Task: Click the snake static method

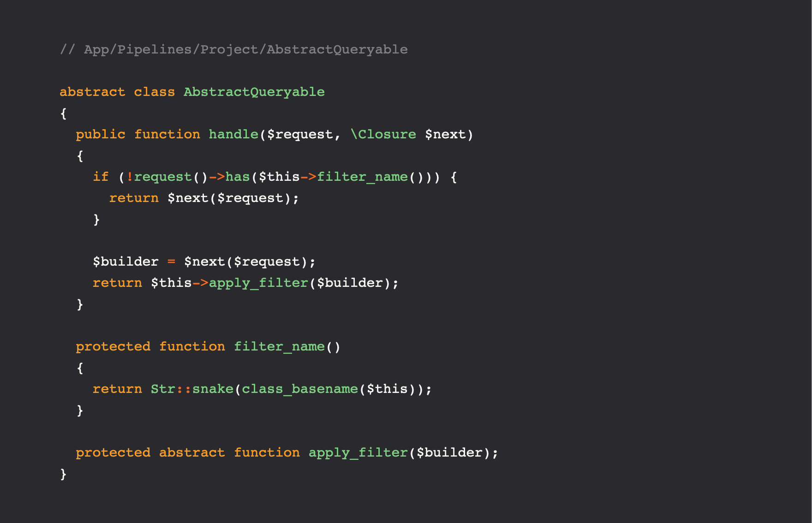Action: [213, 389]
